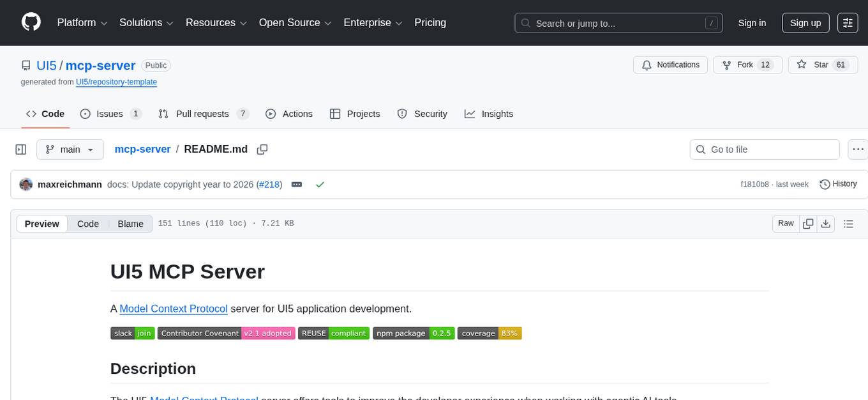This screenshot has width=868, height=400.
Task: Download the raw README file
Action: tap(826, 224)
